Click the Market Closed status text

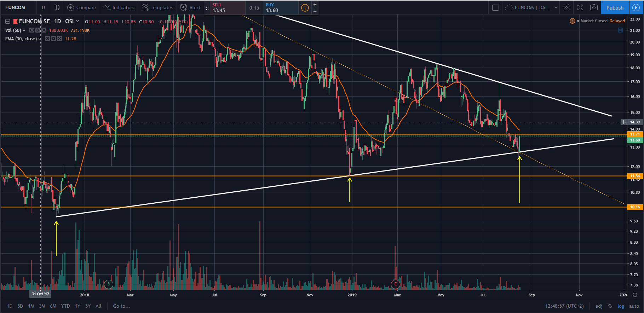[x=594, y=21]
